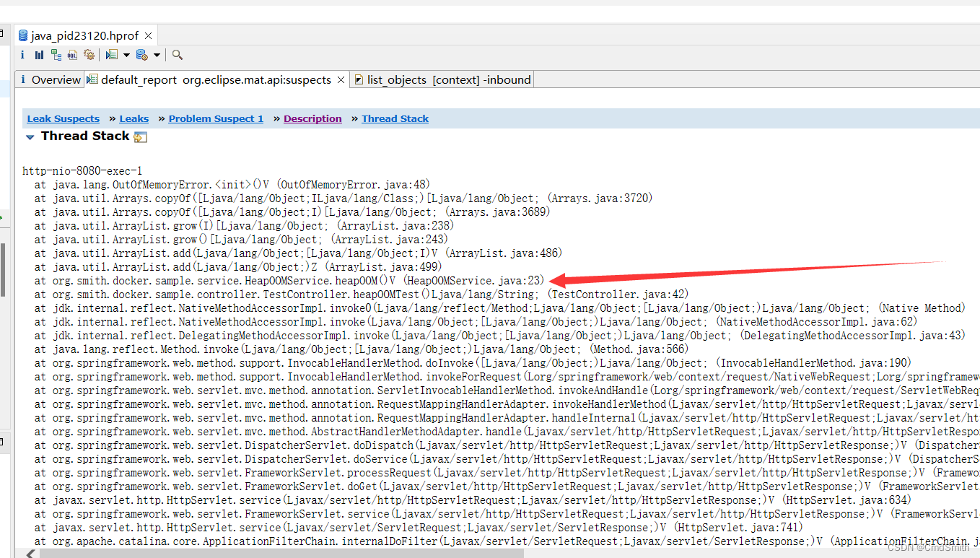This screenshot has width=980, height=558.
Task: Click the HeapOOMService.heapOOM stack line
Action: click(x=289, y=281)
